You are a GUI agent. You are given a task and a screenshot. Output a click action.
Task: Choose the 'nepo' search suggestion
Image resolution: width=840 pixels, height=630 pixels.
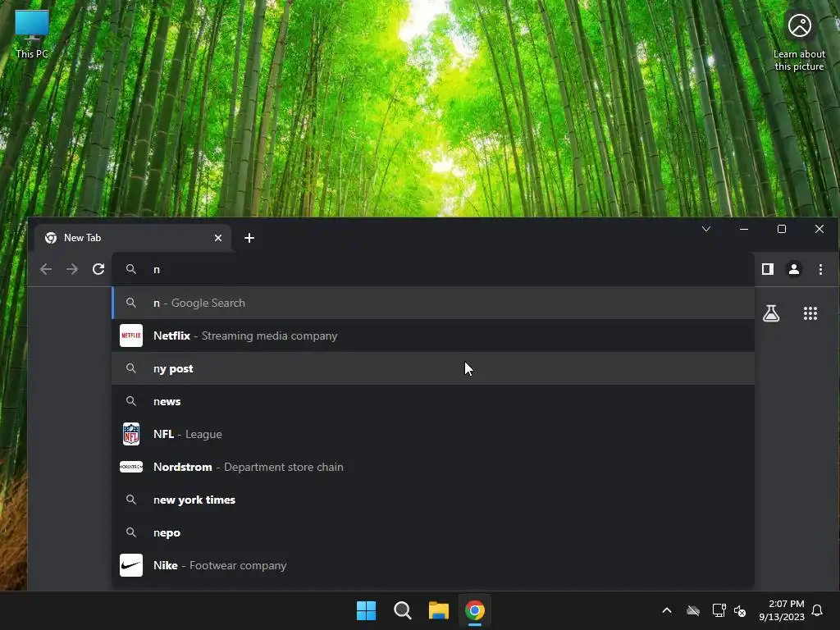(433, 532)
